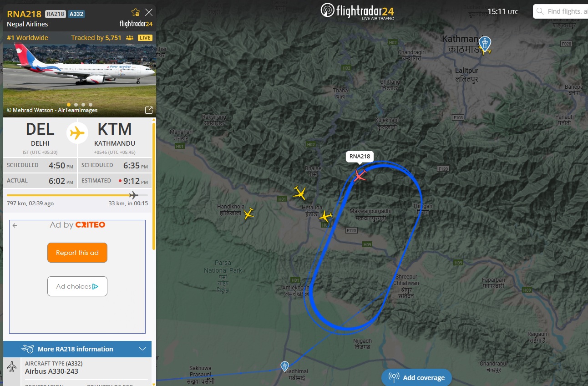588x386 pixels.
Task: Select the third photo carousel dot
Action: tap(83, 105)
